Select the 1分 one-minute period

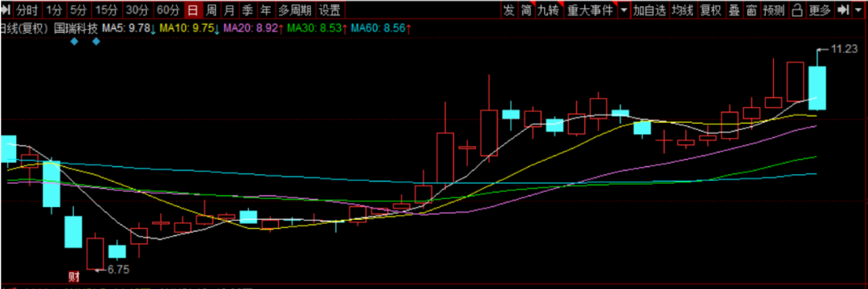click(55, 10)
